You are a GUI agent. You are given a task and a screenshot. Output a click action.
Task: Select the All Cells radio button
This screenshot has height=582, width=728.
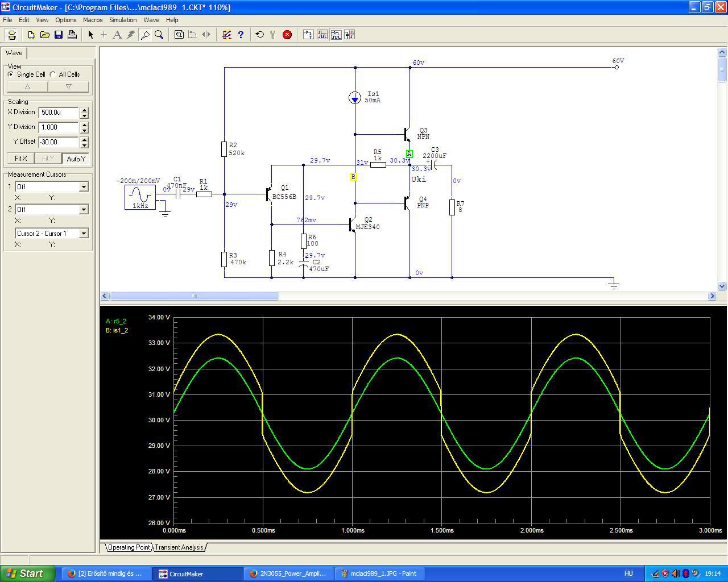(x=53, y=74)
